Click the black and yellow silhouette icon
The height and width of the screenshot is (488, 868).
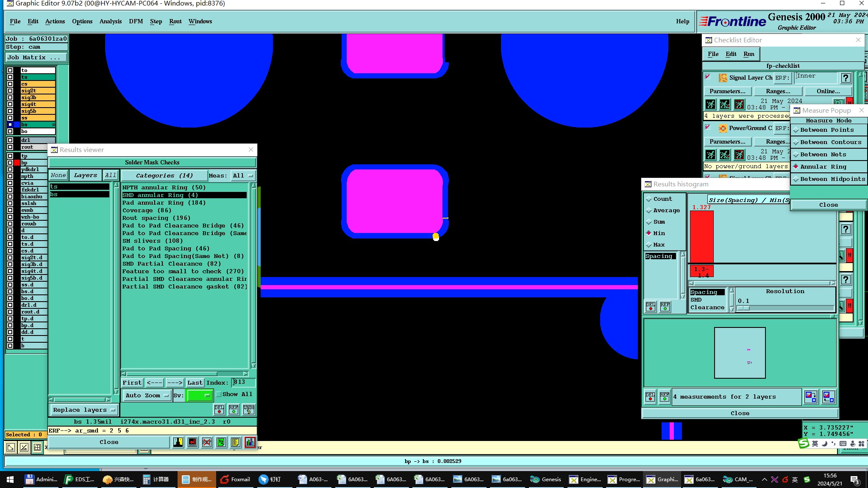pyautogui.click(x=178, y=442)
